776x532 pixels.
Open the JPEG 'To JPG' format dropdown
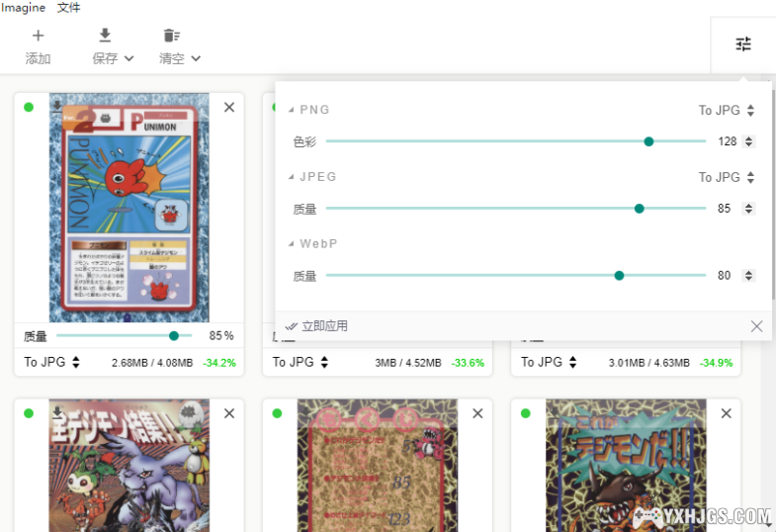(x=727, y=178)
